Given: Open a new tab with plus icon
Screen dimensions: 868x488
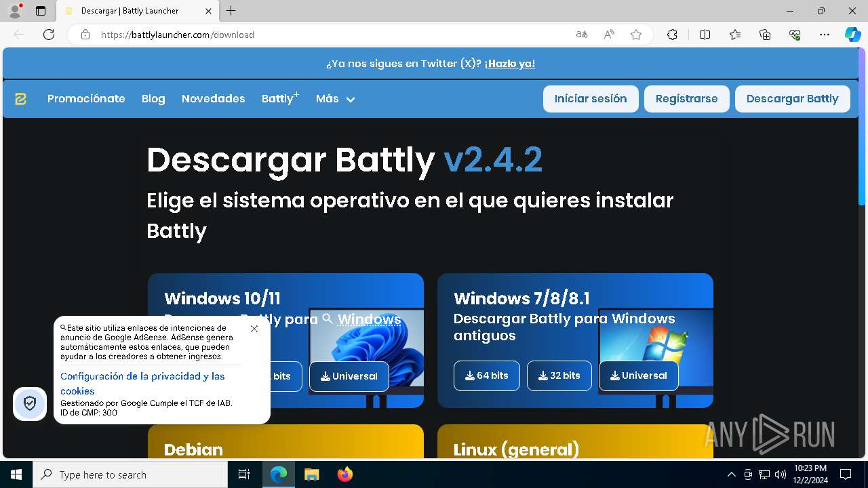Looking at the screenshot, I should (x=231, y=11).
